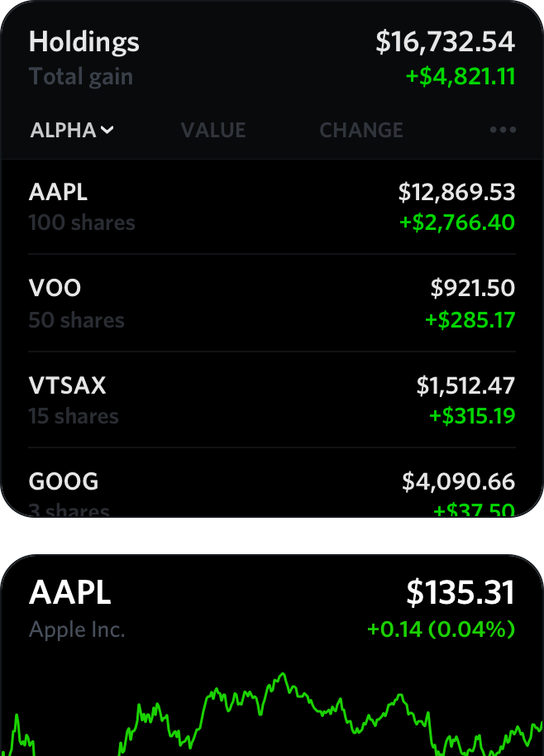Expand the ALPHA sort dropdown chevron
Screen dimensions: 544x756
tap(107, 130)
